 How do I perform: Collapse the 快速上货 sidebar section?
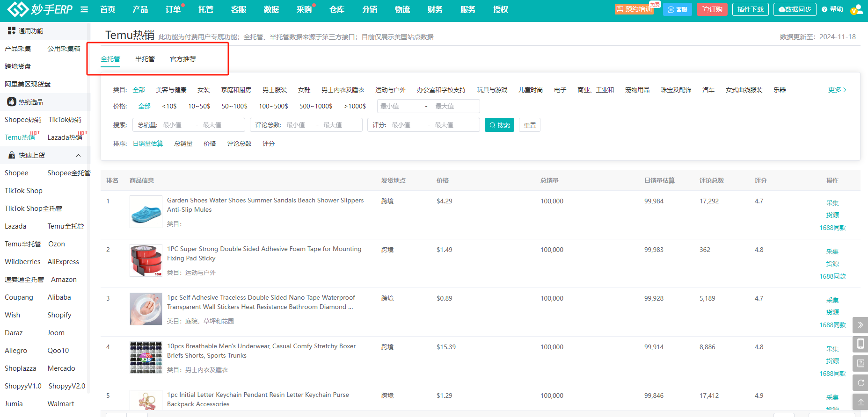tap(78, 155)
